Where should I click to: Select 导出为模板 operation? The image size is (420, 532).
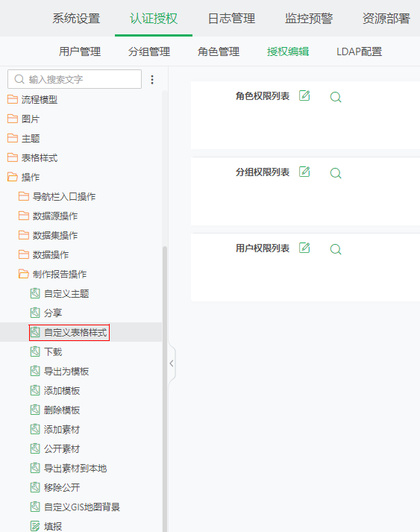(x=66, y=371)
